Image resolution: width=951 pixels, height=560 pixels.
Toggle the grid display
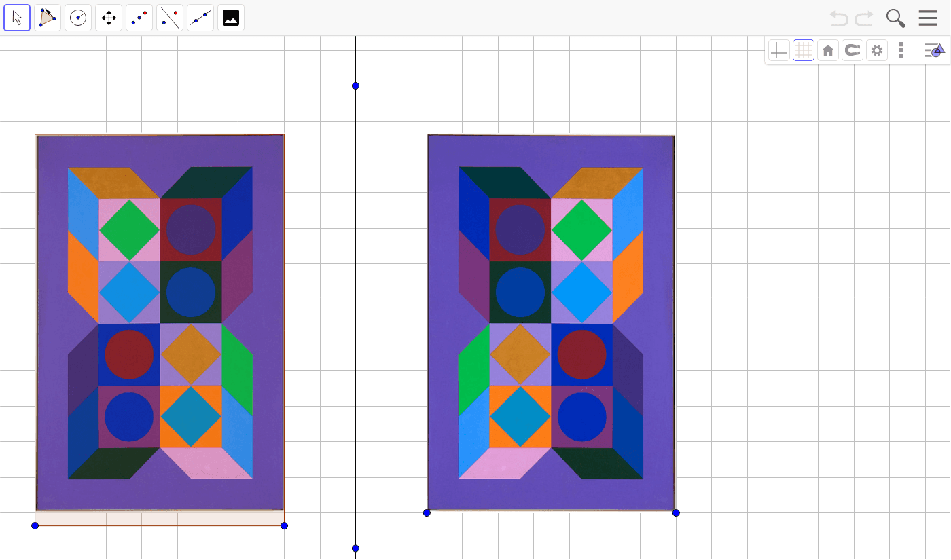(x=804, y=50)
